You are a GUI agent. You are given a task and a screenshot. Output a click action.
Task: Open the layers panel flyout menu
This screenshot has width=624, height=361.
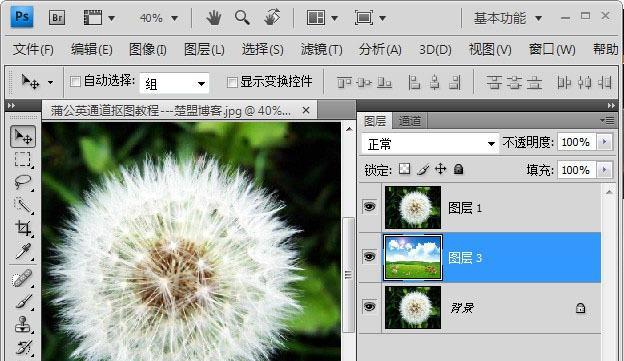click(x=608, y=120)
